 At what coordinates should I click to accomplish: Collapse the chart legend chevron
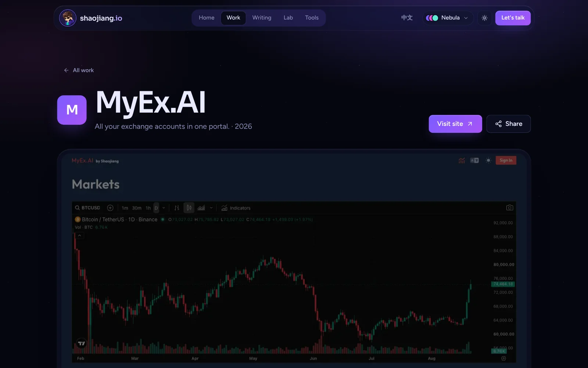point(80,236)
